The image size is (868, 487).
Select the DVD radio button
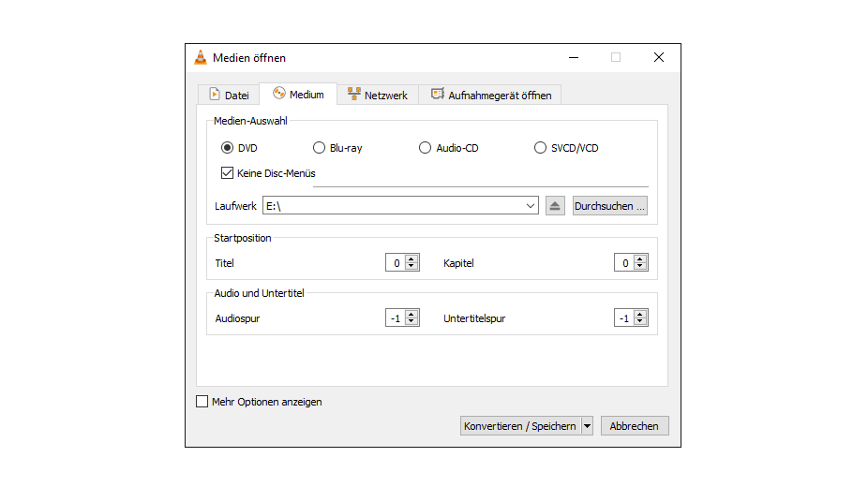(x=227, y=148)
